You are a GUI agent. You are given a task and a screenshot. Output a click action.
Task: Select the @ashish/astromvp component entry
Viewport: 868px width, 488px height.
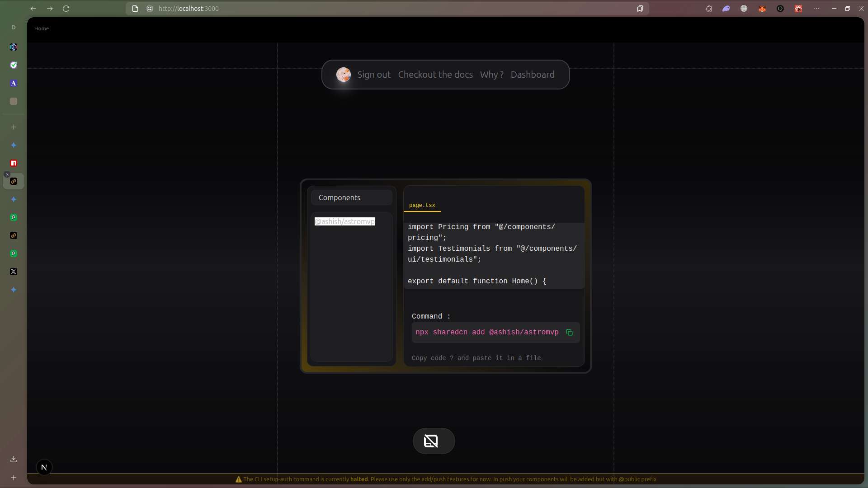(344, 221)
